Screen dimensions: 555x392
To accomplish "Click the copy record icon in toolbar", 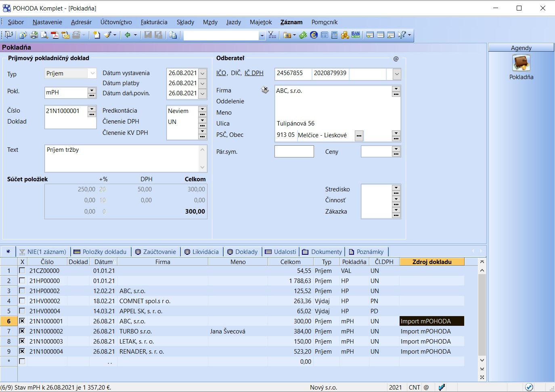I will (x=173, y=35).
